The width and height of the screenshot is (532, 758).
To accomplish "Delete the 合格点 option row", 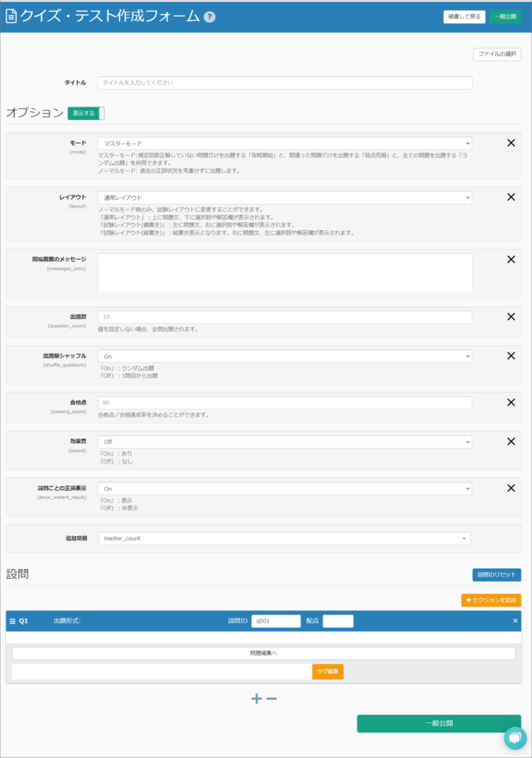I will [511, 403].
